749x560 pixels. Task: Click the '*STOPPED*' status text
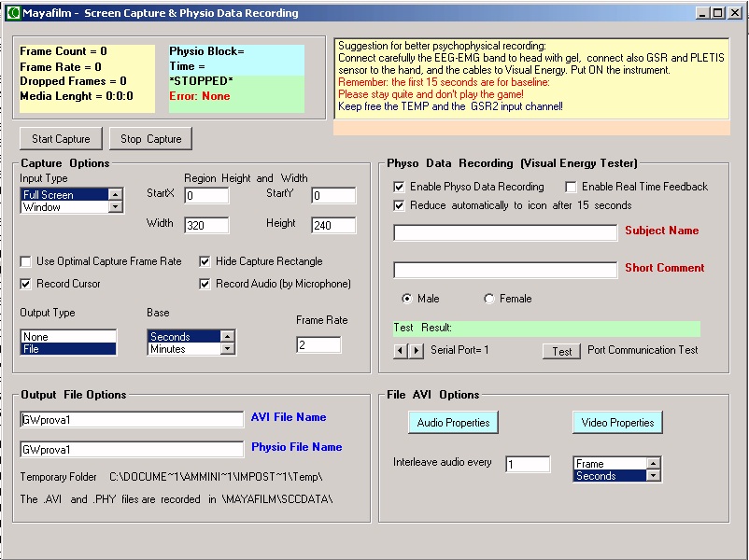tap(201, 81)
